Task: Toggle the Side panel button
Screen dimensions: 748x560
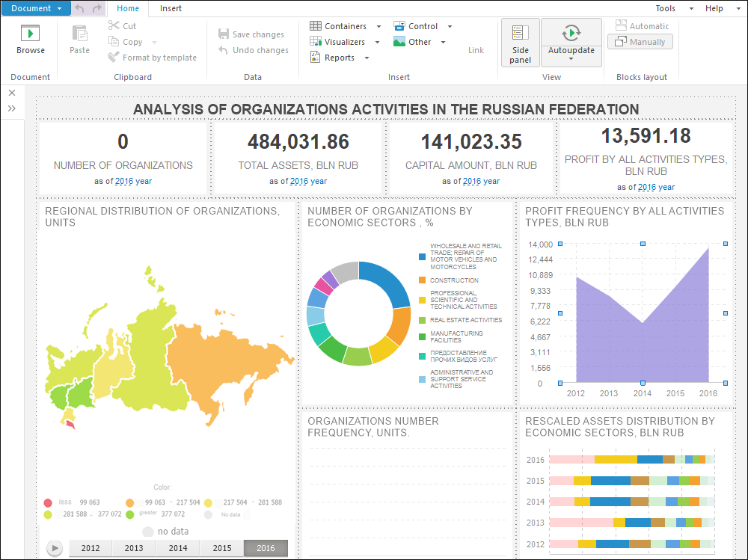Action: click(521, 43)
